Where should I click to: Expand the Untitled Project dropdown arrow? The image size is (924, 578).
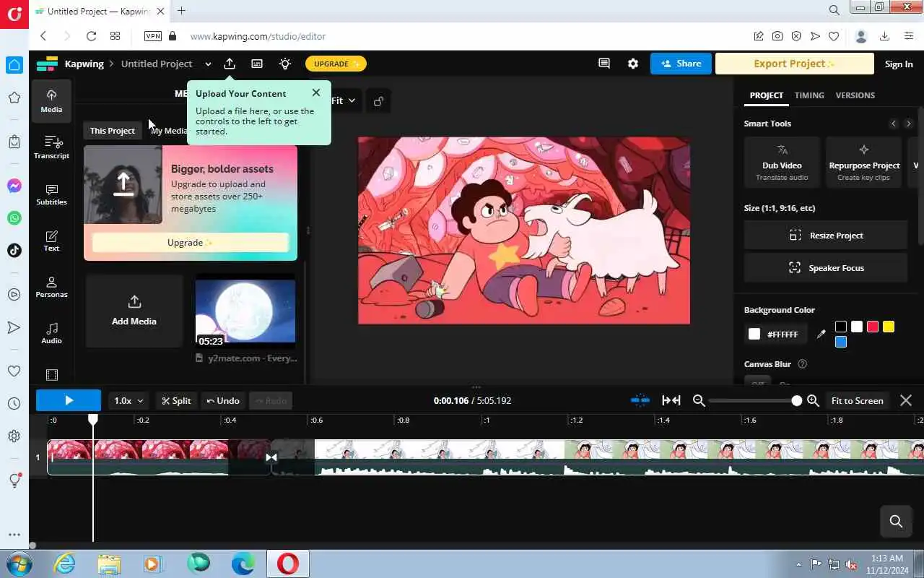208,64
